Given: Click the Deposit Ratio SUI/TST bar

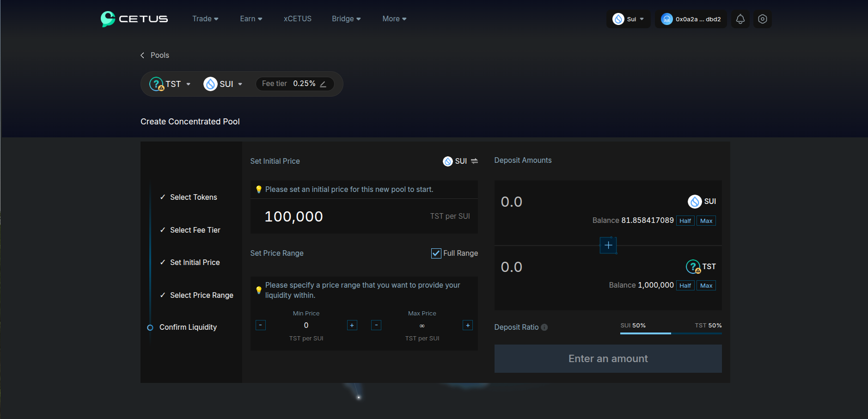Looking at the screenshot, I should pos(671,333).
